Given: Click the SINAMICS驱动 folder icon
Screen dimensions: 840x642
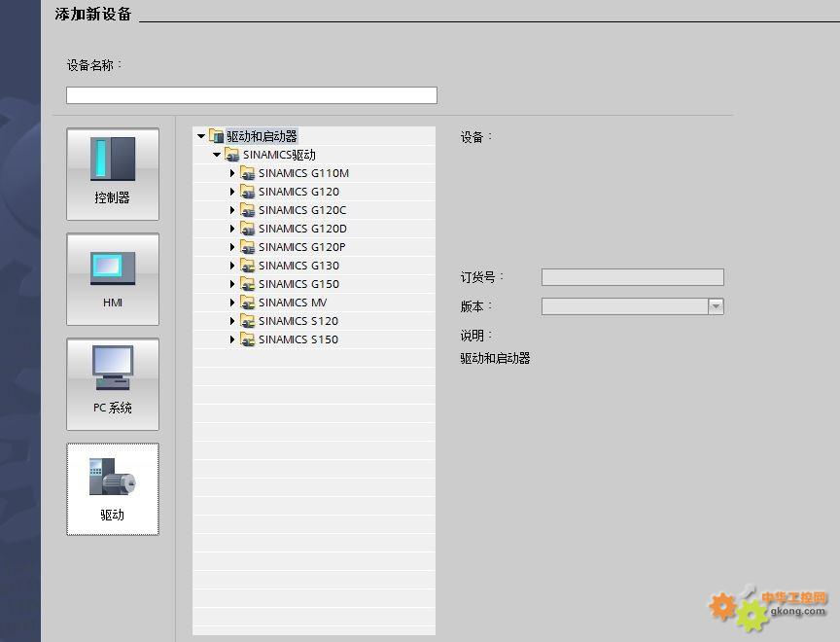Looking at the screenshot, I should tap(232, 155).
